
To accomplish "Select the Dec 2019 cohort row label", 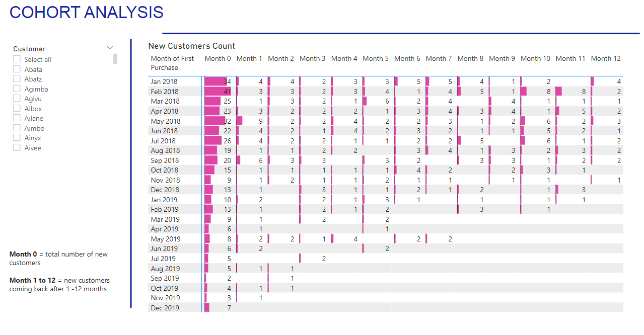I will (165, 308).
